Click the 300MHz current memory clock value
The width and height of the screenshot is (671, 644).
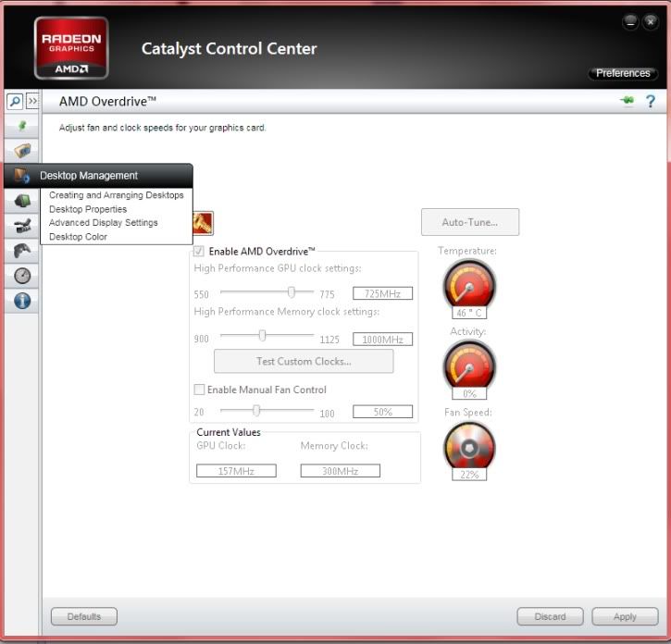[341, 471]
